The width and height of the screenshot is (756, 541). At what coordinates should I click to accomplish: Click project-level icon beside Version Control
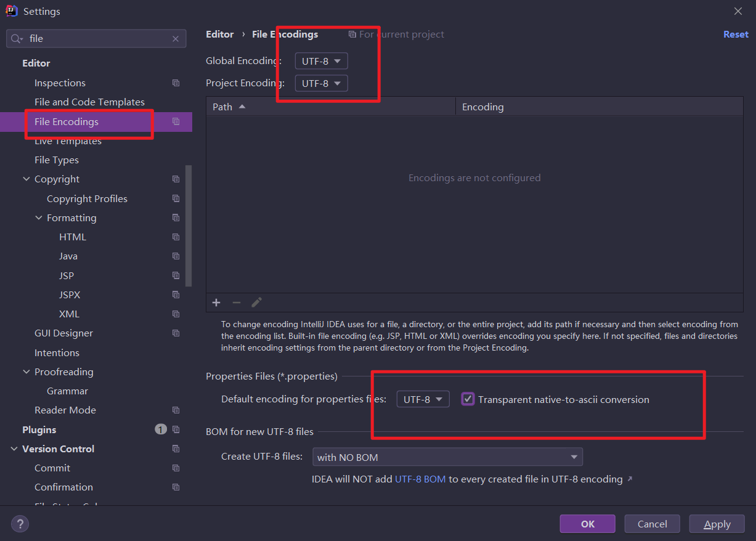point(176,449)
